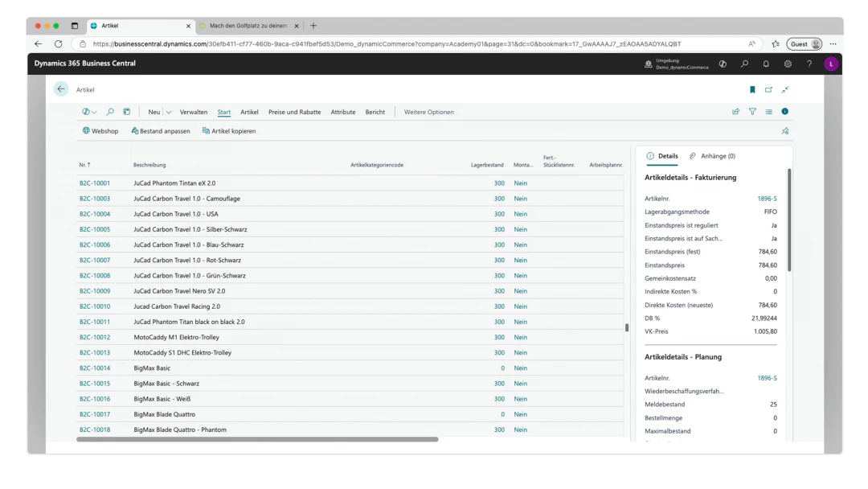Click the share icon in the list toolbar
868x489 pixels.
click(x=735, y=112)
